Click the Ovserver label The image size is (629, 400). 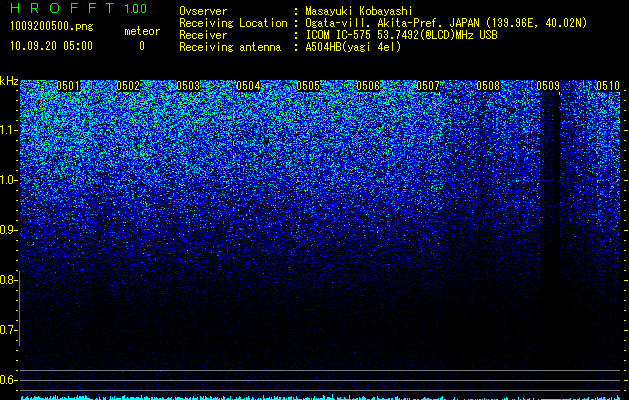[203, 11]
